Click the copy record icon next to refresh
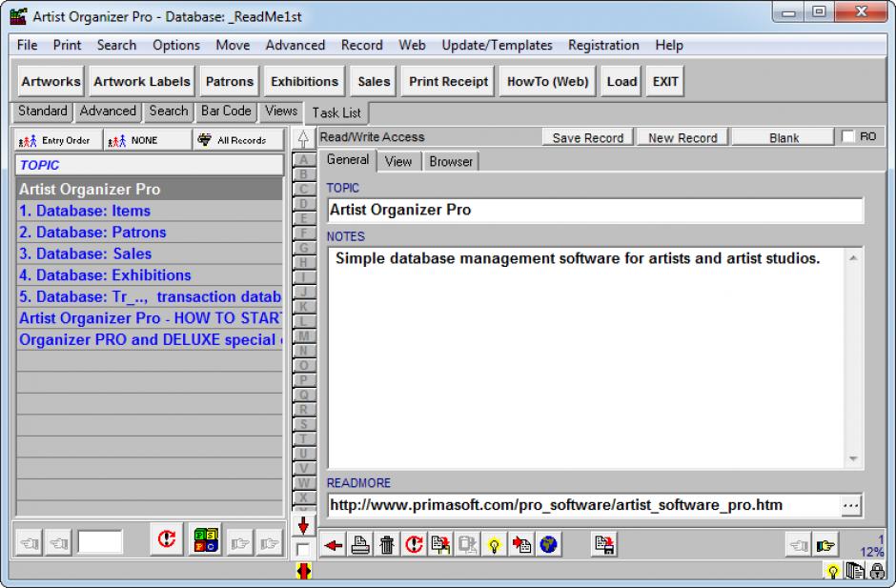This screenshot has width=896, height=588. click(x=440, y=544)
